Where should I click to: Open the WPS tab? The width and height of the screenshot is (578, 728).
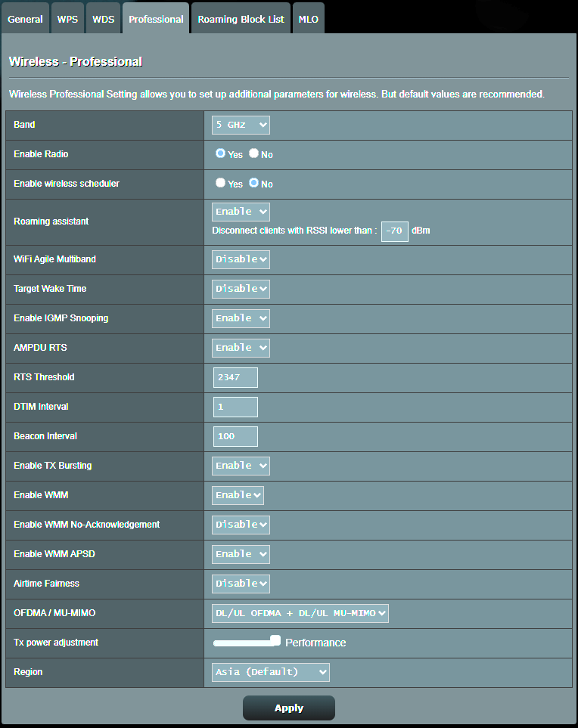pyautogui.click(x=67, y=19)
